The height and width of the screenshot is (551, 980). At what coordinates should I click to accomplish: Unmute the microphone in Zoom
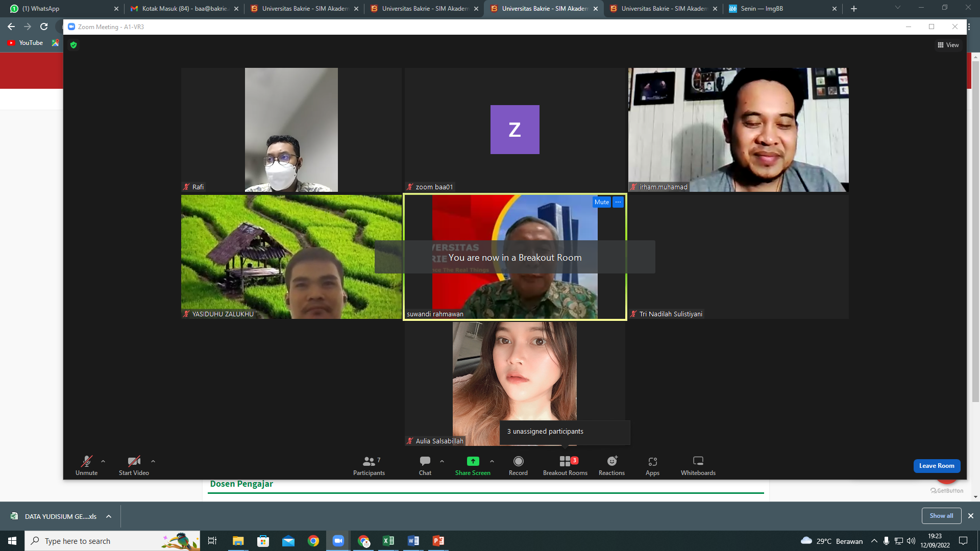pos(86,465)
